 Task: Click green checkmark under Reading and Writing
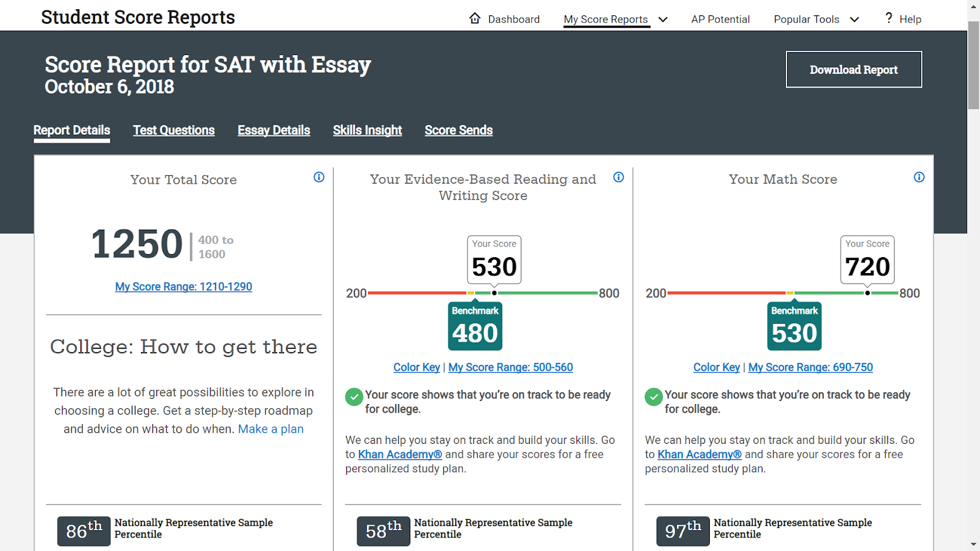pyautogui.click(x=354, y=397)
